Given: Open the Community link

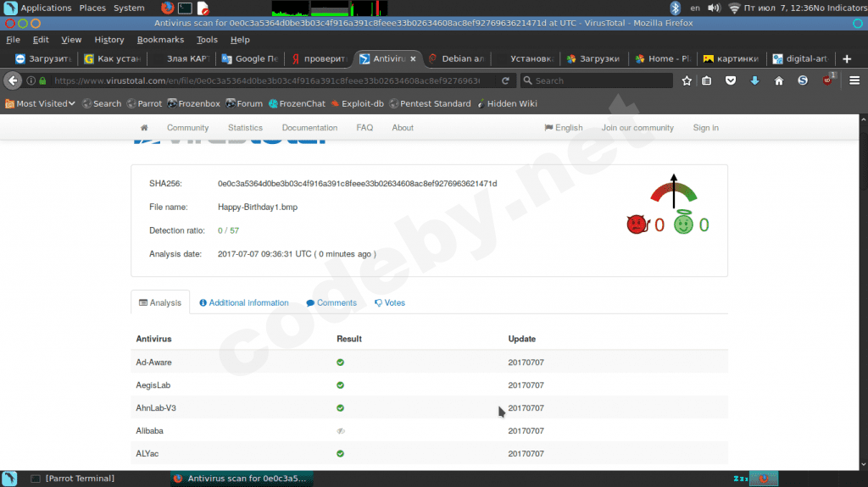Looking at the screenshot, I should pos(187,128).
